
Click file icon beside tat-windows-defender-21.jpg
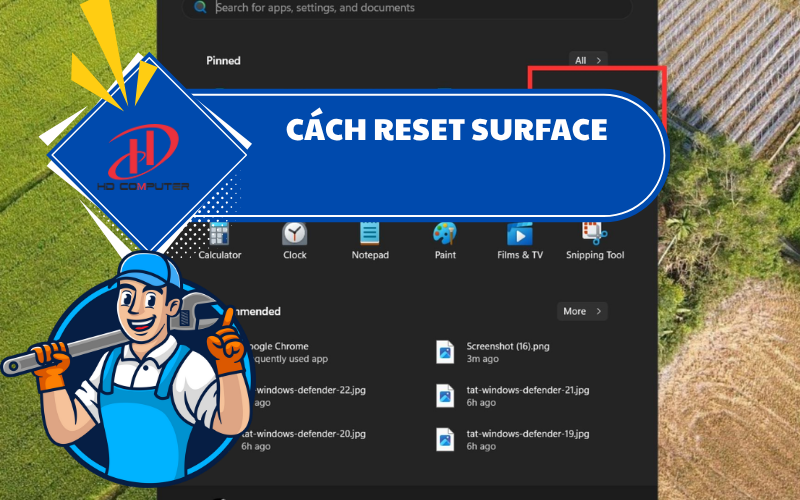click(445, 396)
